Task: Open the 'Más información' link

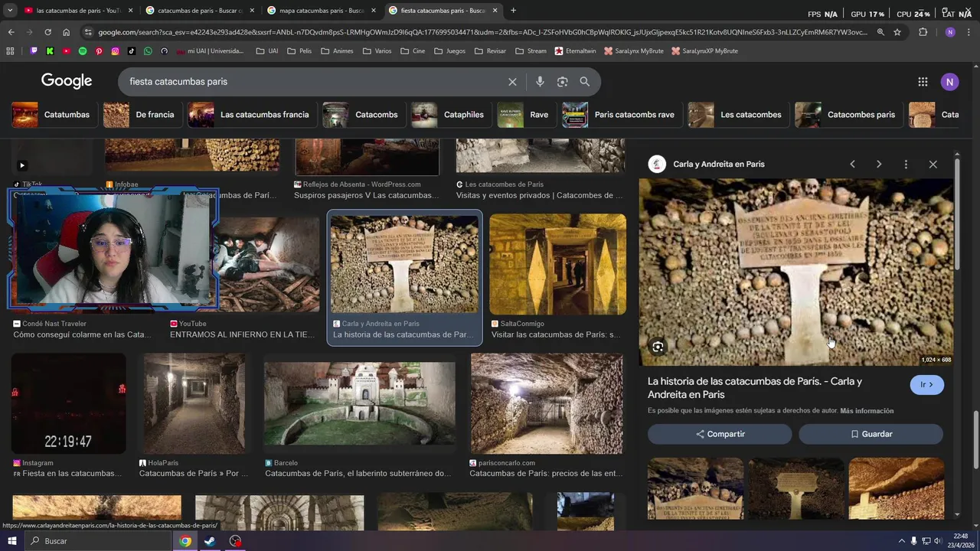Action: tap(867, 411)
